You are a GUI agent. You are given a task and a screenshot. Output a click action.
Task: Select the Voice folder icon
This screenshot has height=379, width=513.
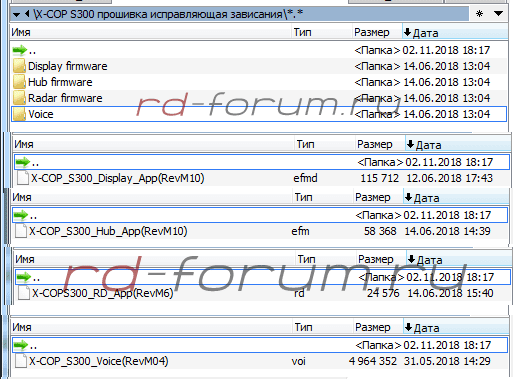pyautogui.click(x=19, y=114)
